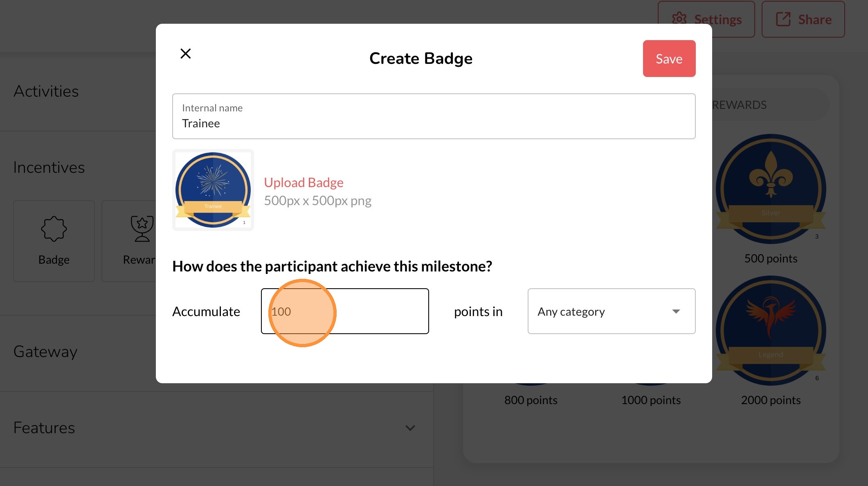The height and width of the screenshot is (486, 868).
Task: Click the REWARDS tab
Action: [x=740, y=105]
